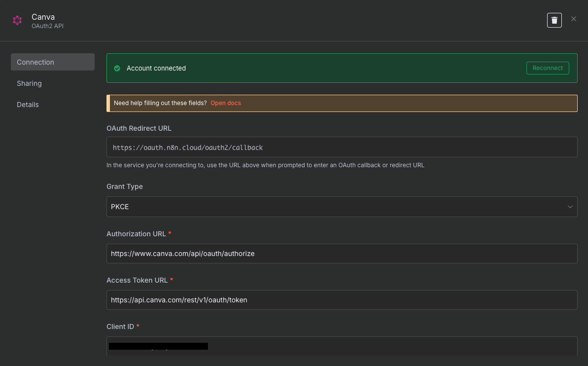Click the 'Authorization URL' label
The height and width of the screenshot is (366, 588).
click(x=136, y=234)
